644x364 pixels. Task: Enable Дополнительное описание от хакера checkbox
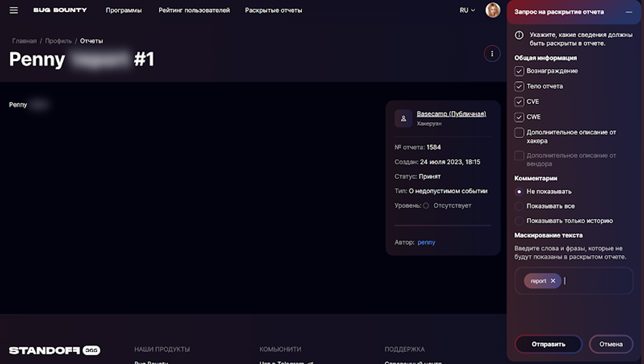tap(519, 132)
